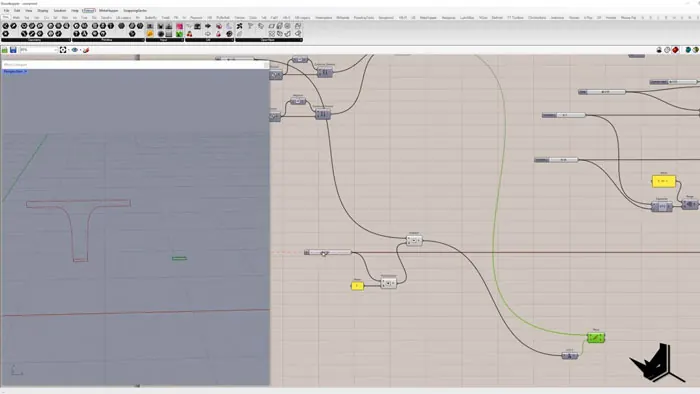Click the topmost number slider at canvas right edge
700x394 pixels.
674,82
